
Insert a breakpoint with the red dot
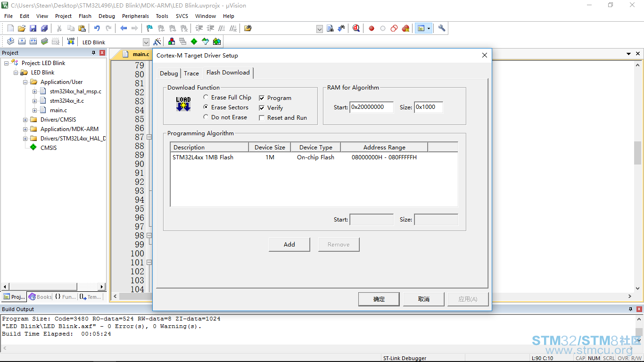[372, 28]
